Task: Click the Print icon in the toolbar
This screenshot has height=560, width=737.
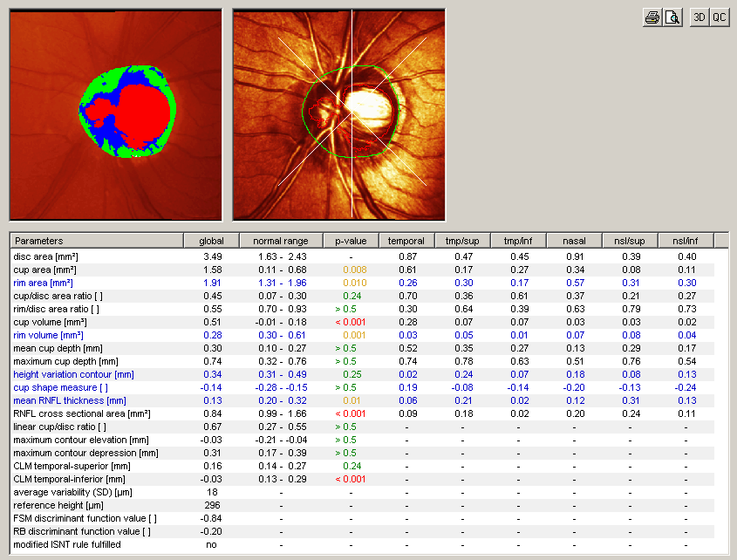Action: [652, 17]
